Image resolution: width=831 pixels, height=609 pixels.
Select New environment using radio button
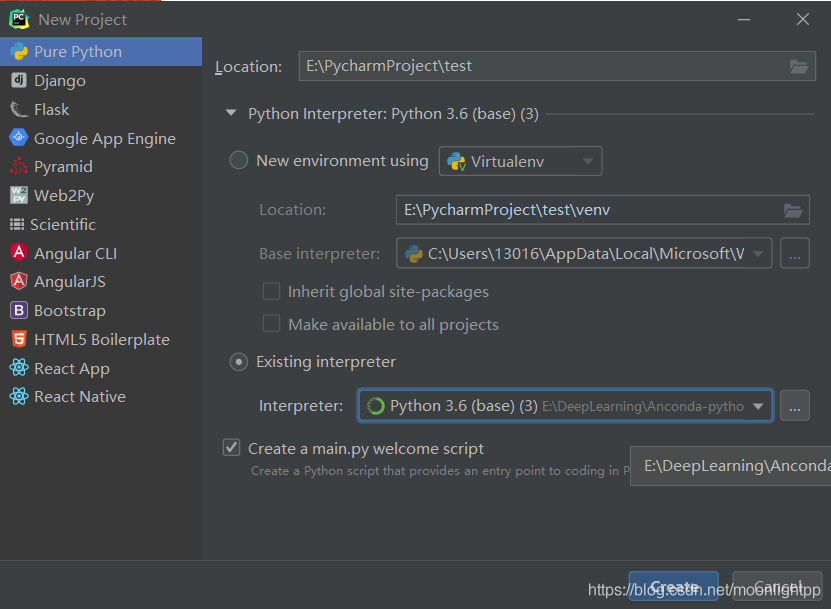[238, 160]
